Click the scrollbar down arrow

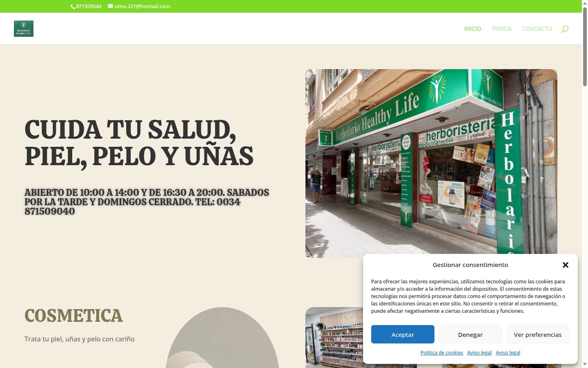[x=585, y=364]
